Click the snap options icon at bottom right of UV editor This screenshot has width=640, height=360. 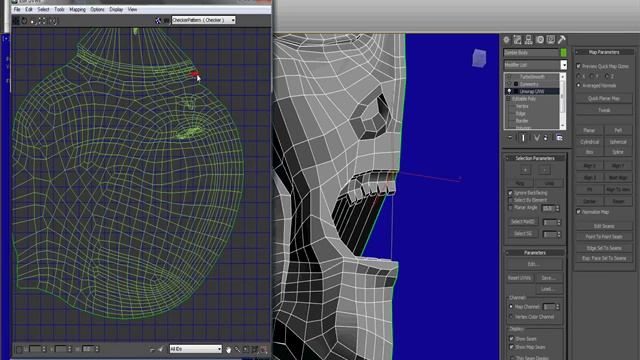tap(264, 349)
